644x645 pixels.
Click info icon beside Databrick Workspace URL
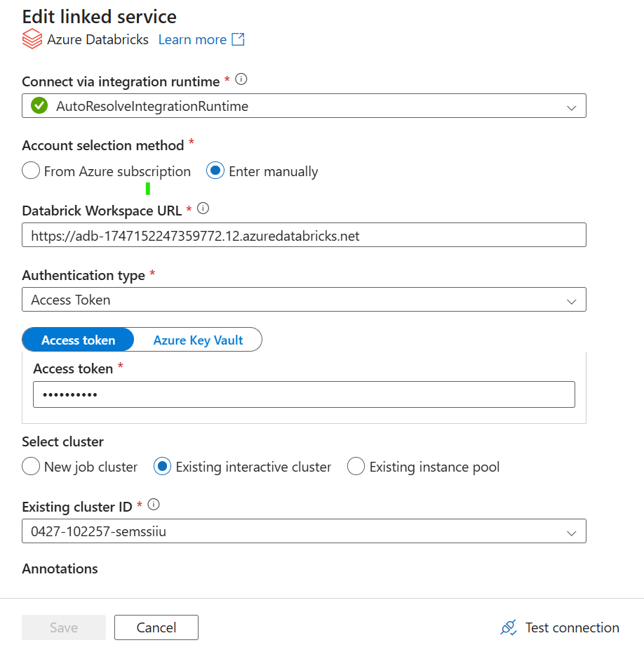203,208
